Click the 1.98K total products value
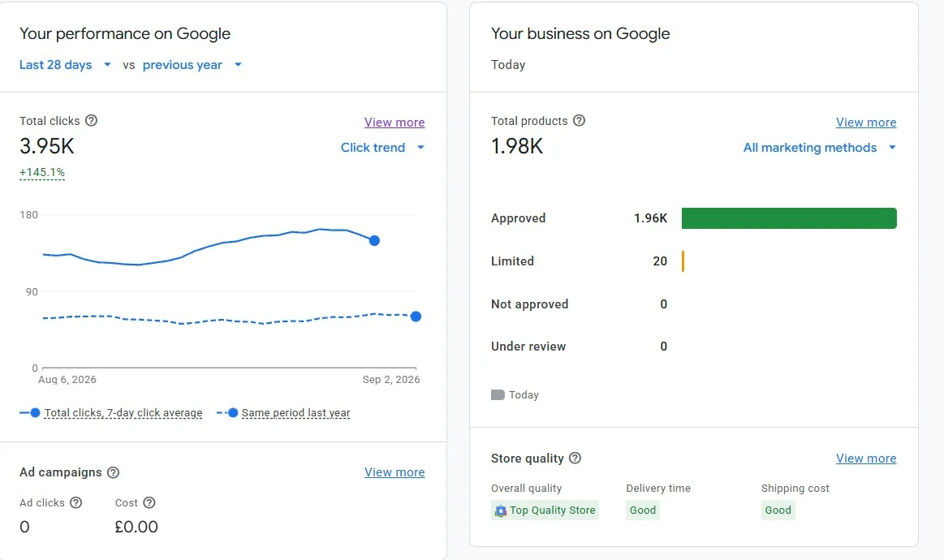This screenshot has height=560, width=944. (517, 146)
